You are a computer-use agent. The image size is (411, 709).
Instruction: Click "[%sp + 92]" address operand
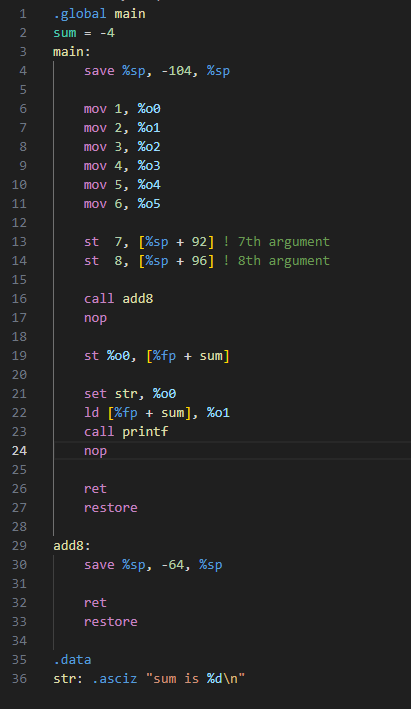pos(176,242)
